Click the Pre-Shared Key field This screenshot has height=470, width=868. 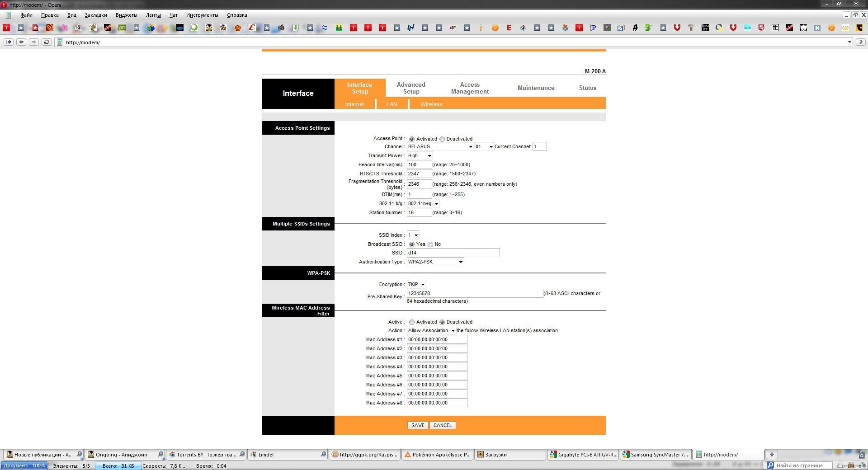click(475, 293)
